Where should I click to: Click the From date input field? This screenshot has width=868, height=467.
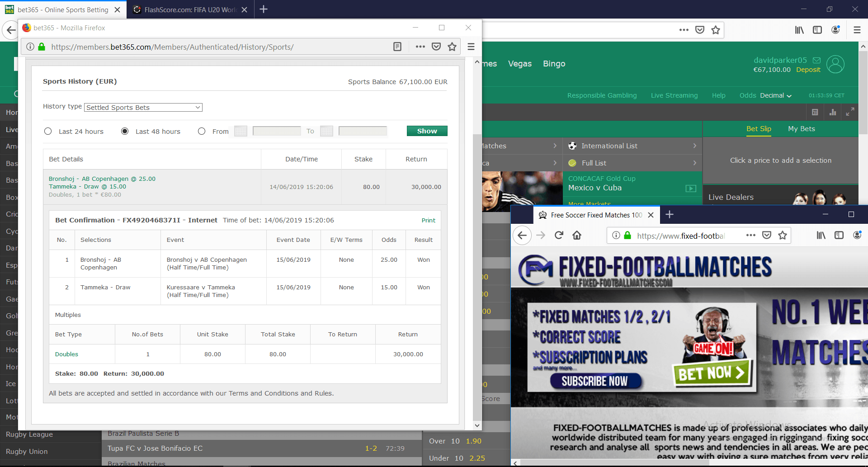point(277,131)
